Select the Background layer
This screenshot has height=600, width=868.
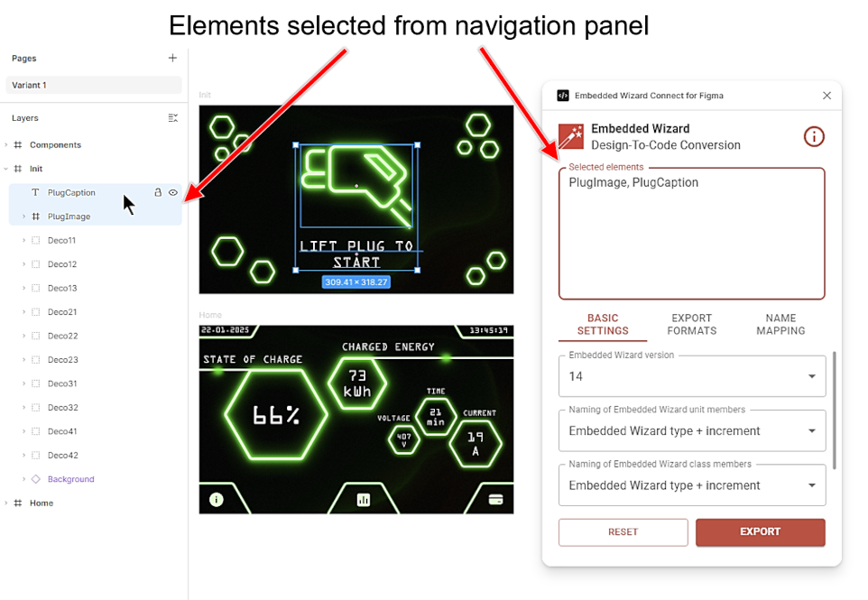pos(70,479)
